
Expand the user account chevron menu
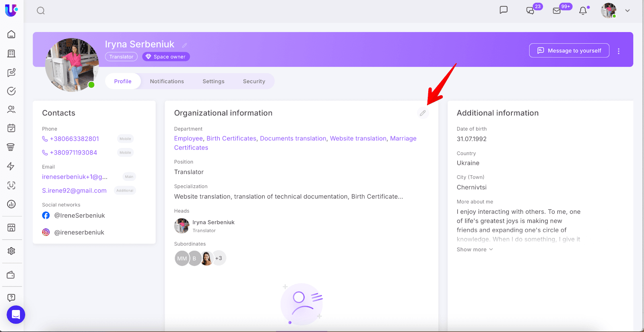point(627,11)
